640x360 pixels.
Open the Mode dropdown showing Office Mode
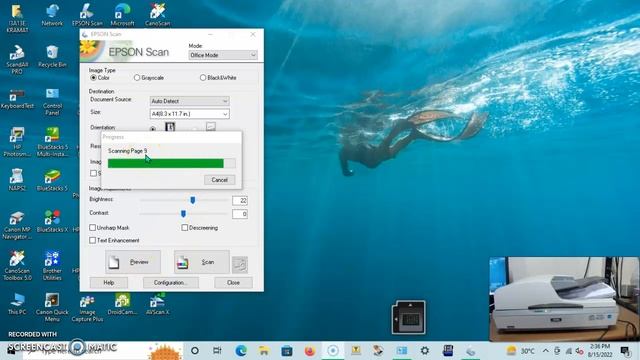(x=223, y=55)
